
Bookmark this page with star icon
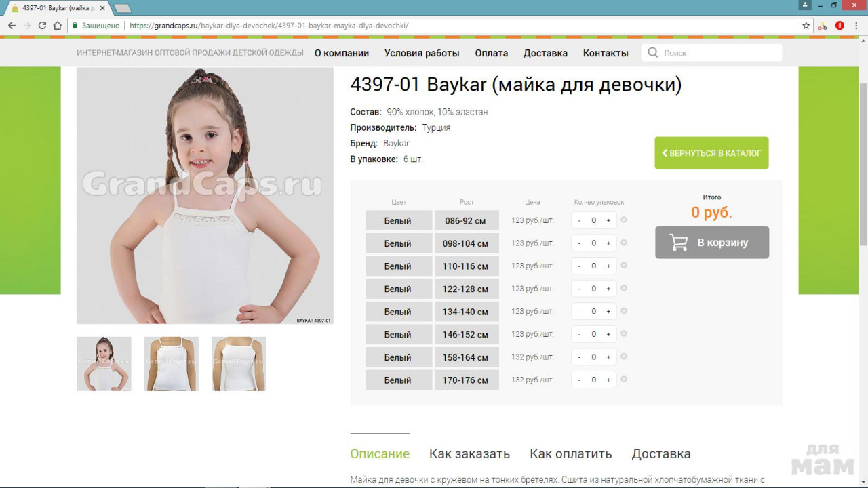point(806,26)
